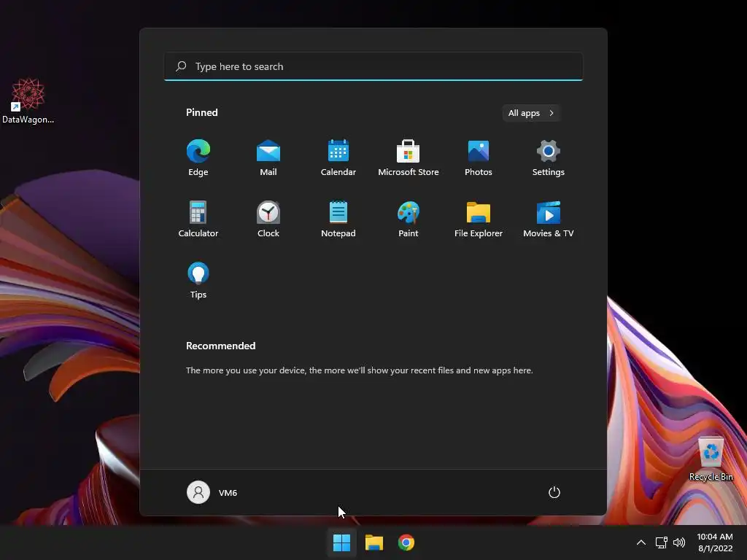The width and height of the screenshot is (747, 560).
Task: Click the Type here to search box
Action: click(373, 66)
